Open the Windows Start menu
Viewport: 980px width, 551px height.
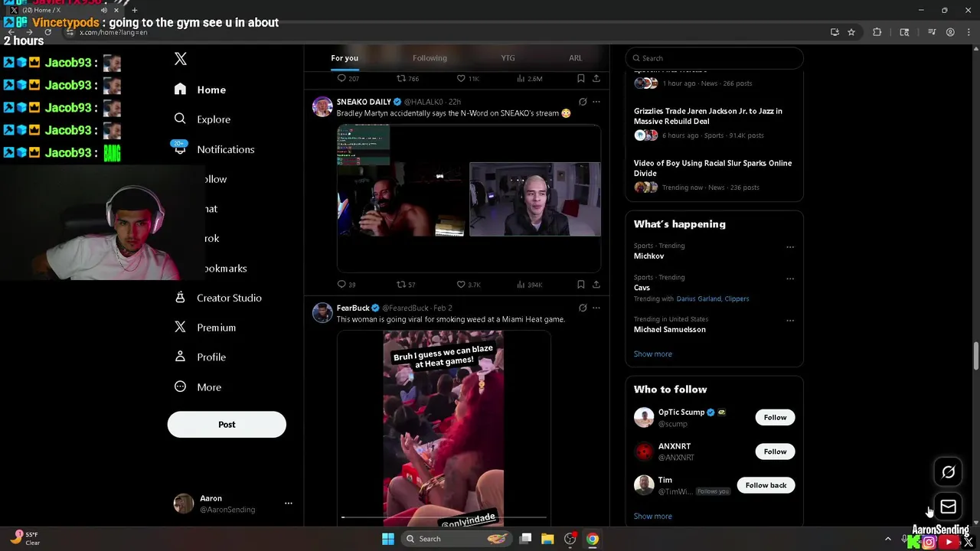tap(388, 539)
